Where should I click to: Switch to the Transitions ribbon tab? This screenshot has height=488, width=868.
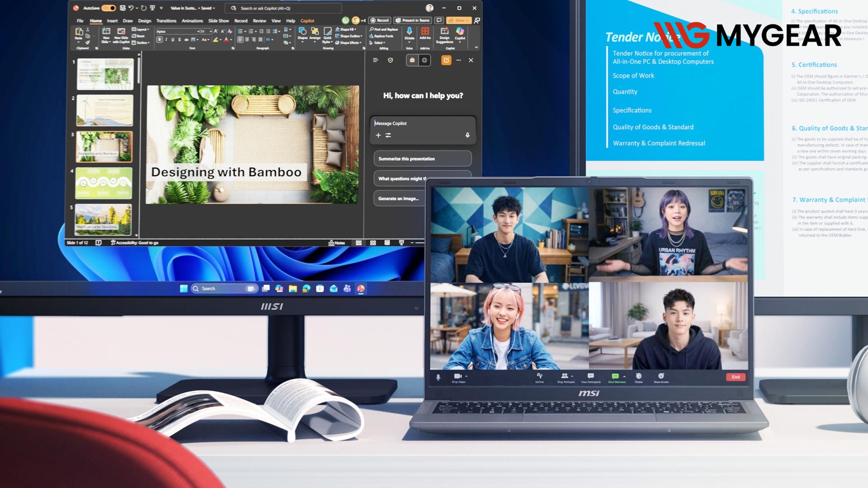coord(166,21)
